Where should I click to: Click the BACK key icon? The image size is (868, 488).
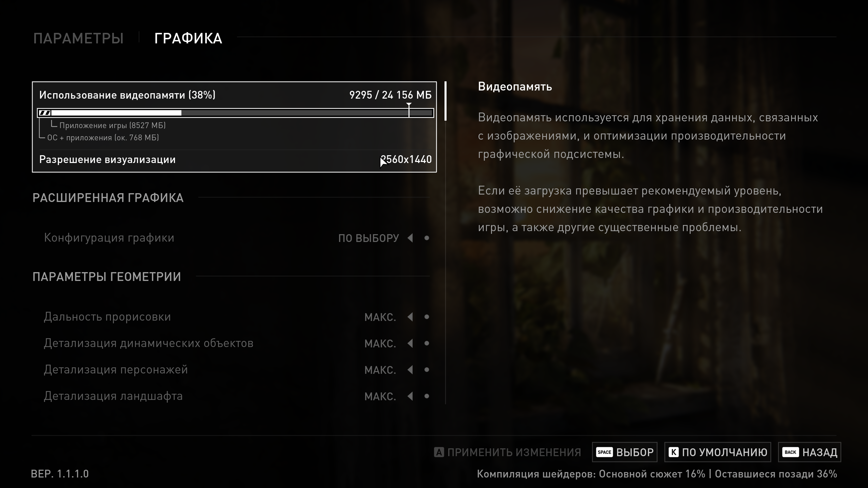click(x=790, y=452)
